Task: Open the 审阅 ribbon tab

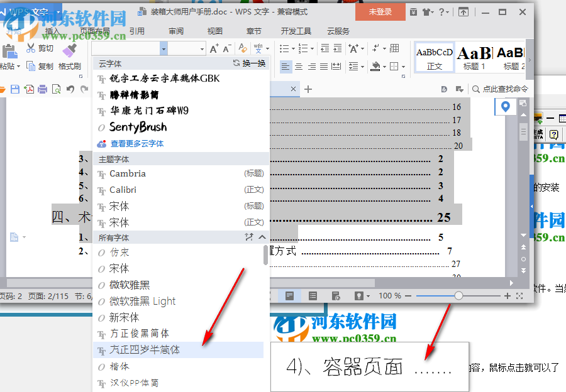Action: coord(176,31)
